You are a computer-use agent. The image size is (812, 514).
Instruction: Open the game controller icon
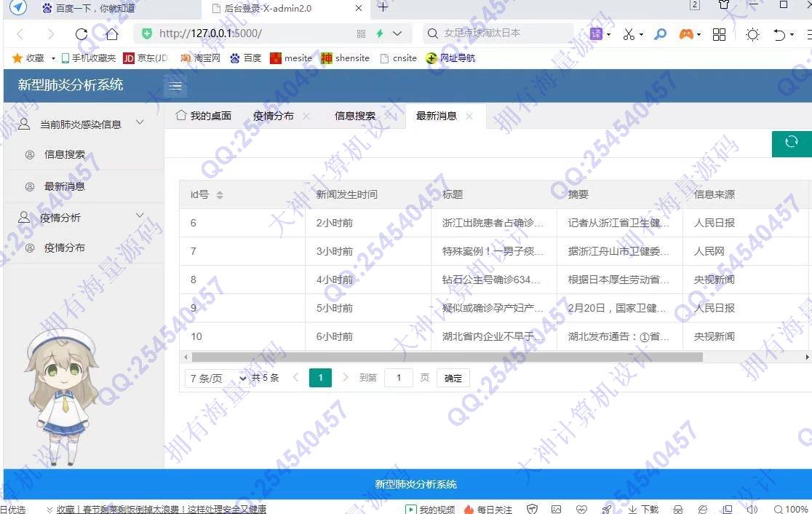point(686,34)
